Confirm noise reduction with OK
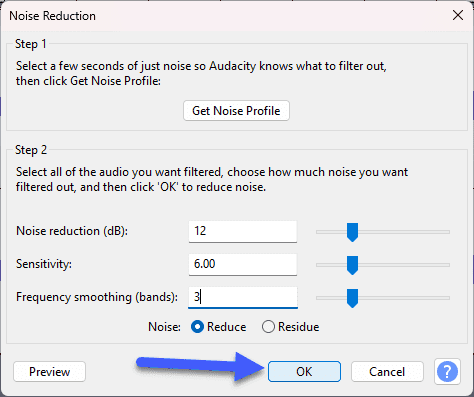This screenshot has width=474, height=397. 304,371
